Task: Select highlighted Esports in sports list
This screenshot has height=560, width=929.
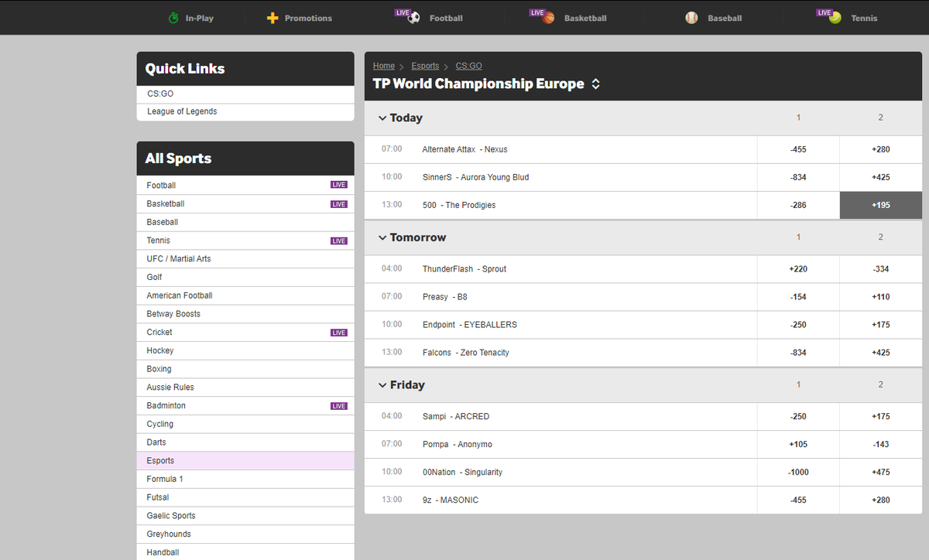Action: [x=245, y=461]
